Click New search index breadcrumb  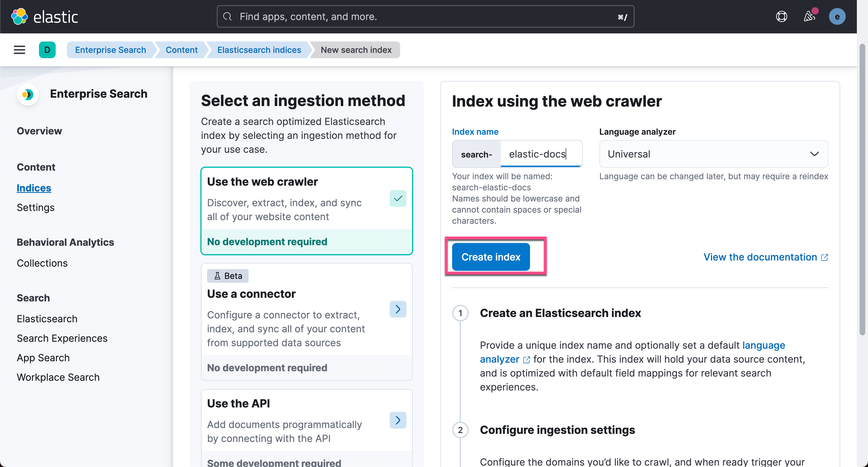pos(356,50)
